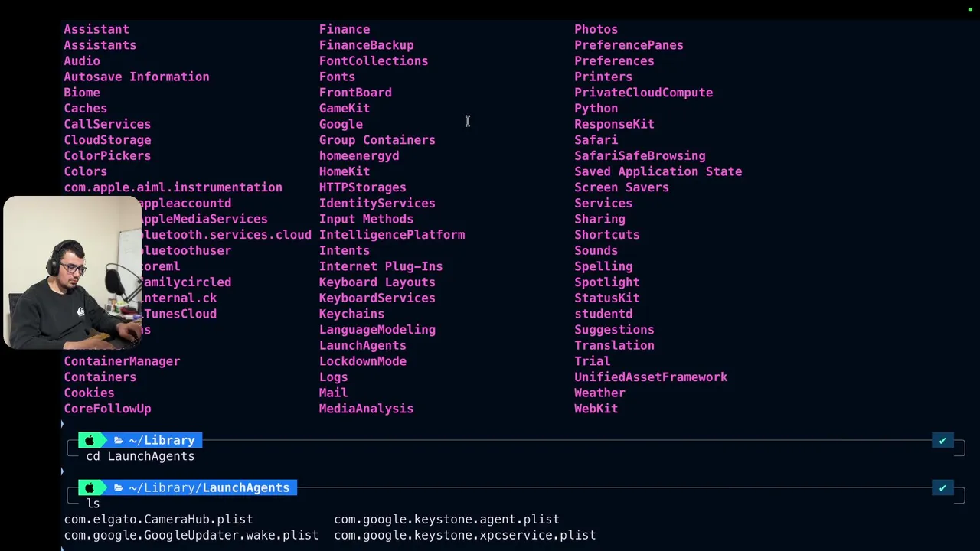Click the MediaAnalysis directory entry

[366, 409]
